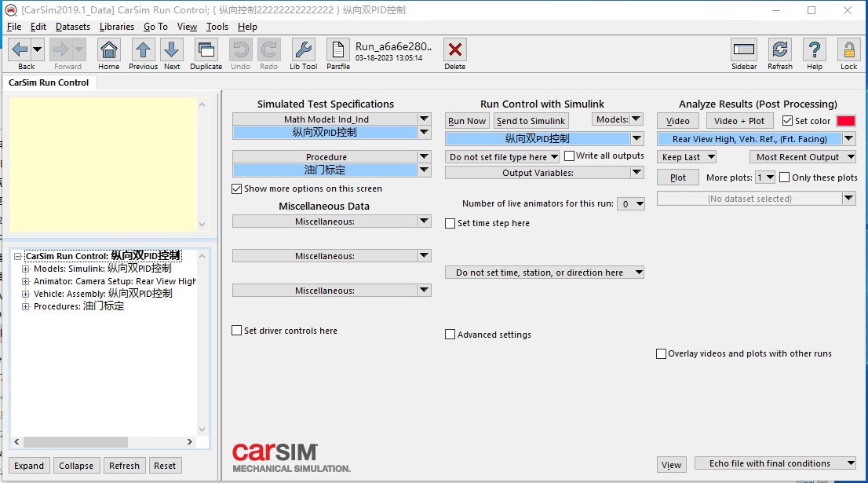The image size is (868, 483).
Task: Toggle the Sidebar icon
Action: click(x=743, y=49)
